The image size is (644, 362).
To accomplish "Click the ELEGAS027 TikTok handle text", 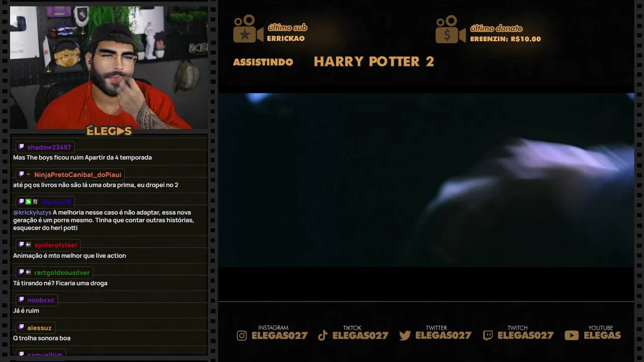I will [361, 335].
